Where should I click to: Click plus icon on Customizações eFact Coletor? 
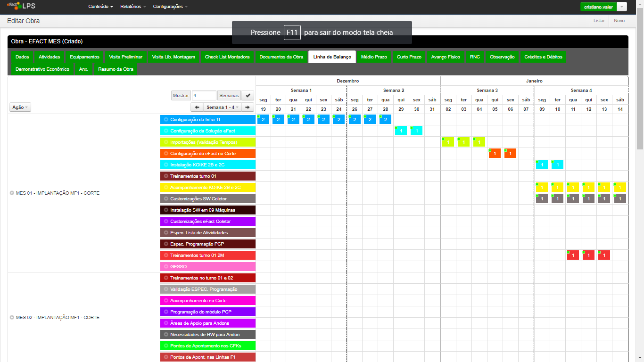(x=166, y=222)
